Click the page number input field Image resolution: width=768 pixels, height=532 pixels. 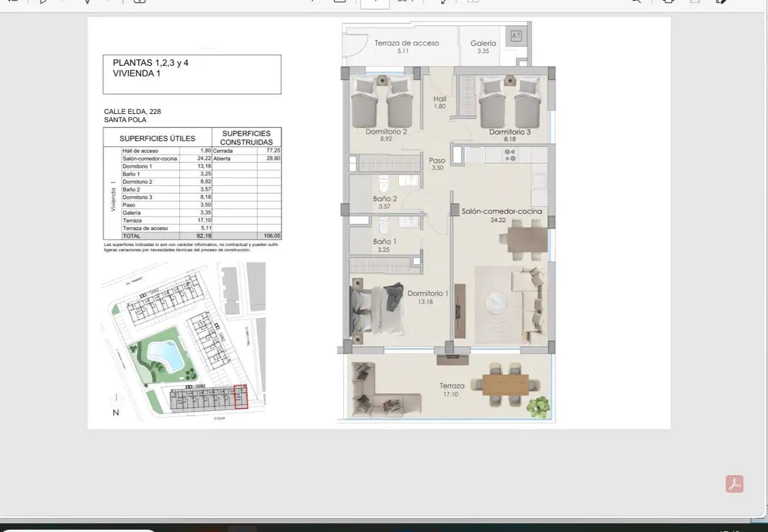click(x=375, y=4)
